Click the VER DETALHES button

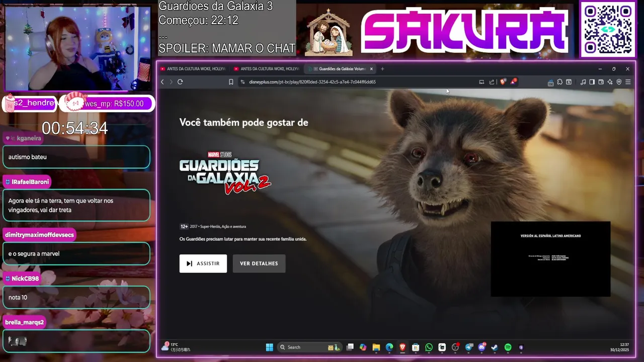click(259, 263)
